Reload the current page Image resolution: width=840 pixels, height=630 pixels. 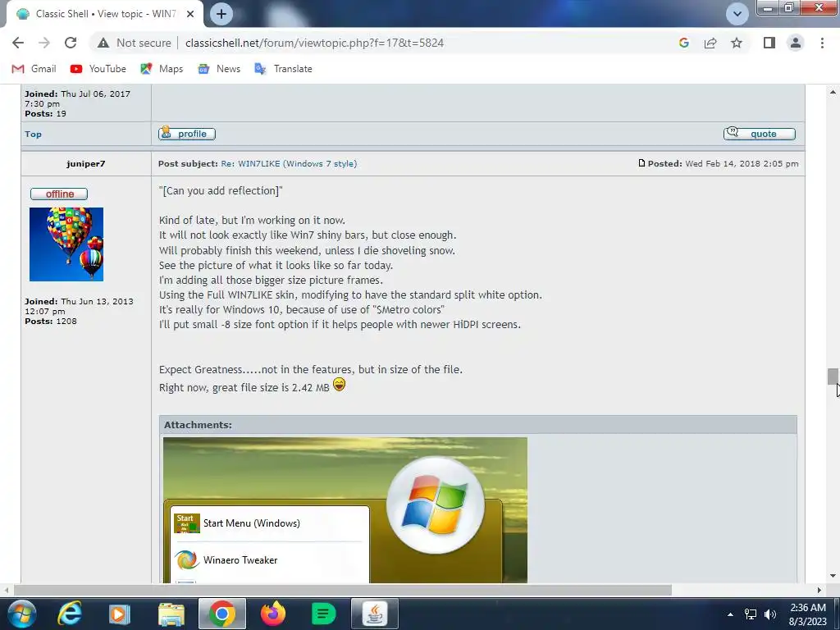tap(71, 43)
